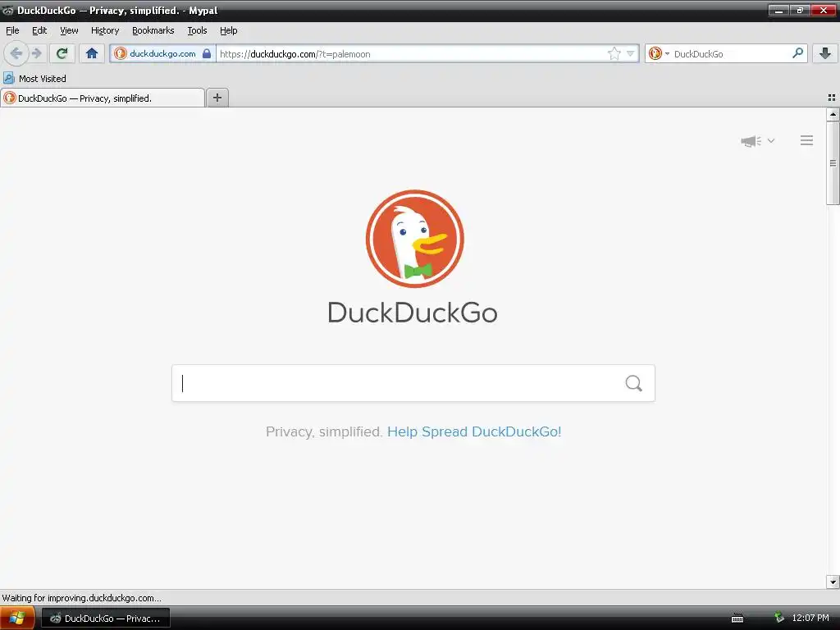Submit search with the page magnifier icon
This screenshot has height=630, width=840.
[634, 383]
